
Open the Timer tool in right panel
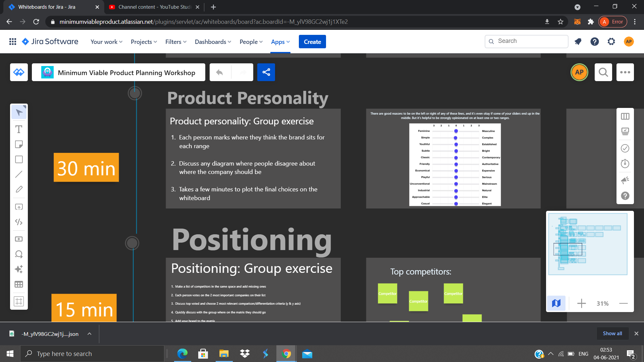pyautogui.click(x=625, y=164)
